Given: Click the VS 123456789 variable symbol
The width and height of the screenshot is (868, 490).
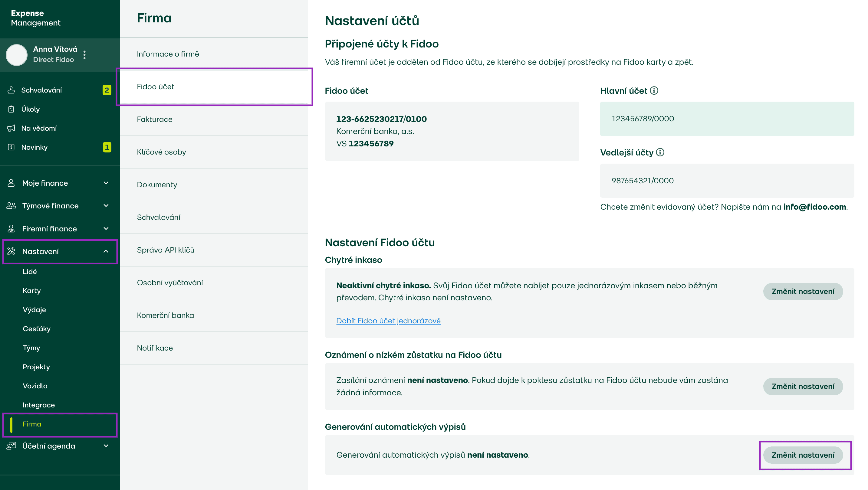Looking at the screenshot, I should [365, 143].
